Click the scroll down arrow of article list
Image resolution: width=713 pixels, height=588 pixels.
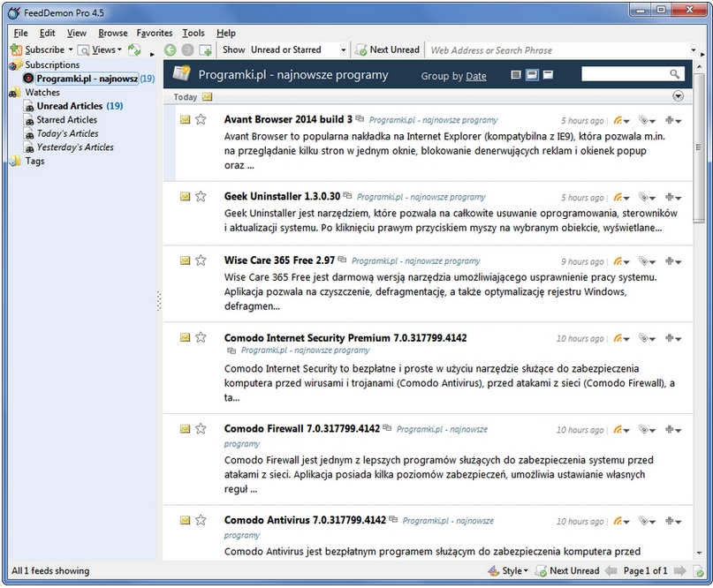[x=699, y=554]
